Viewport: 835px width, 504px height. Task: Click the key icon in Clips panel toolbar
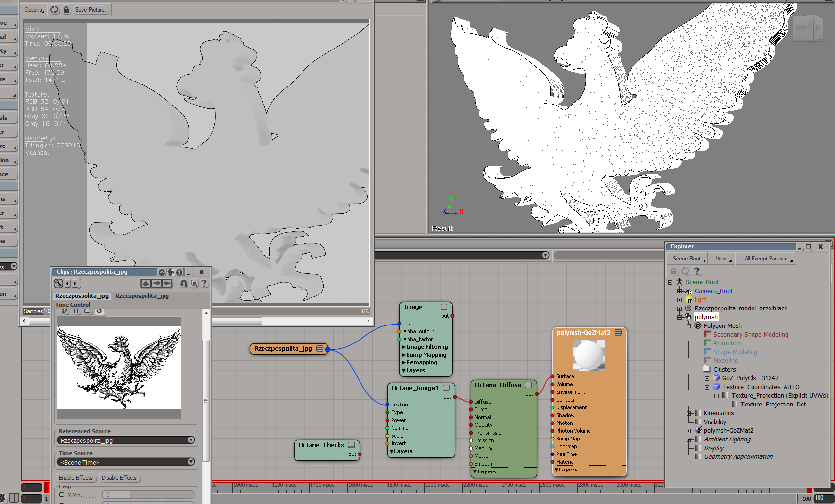tap(58, 283)
